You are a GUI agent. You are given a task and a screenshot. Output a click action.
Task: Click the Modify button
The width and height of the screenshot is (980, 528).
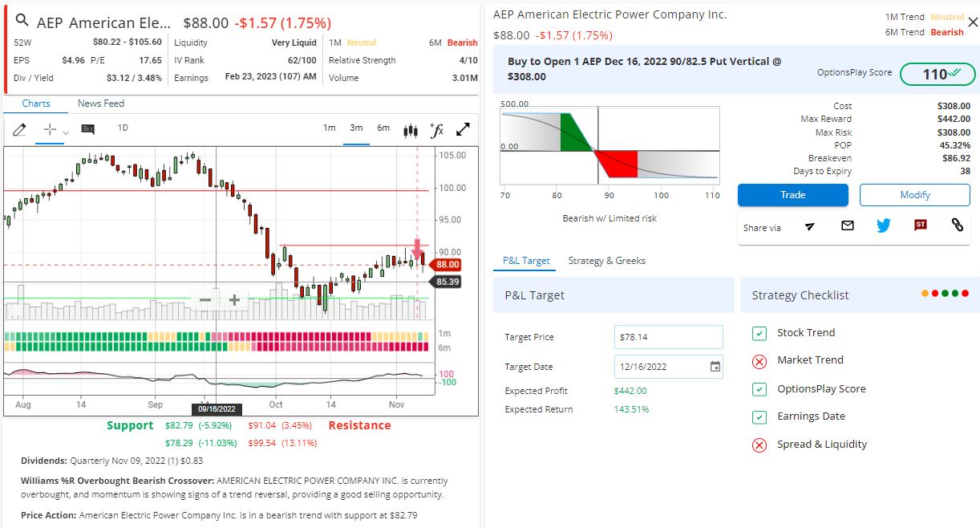pyautogui.click(x=914, y=195)
